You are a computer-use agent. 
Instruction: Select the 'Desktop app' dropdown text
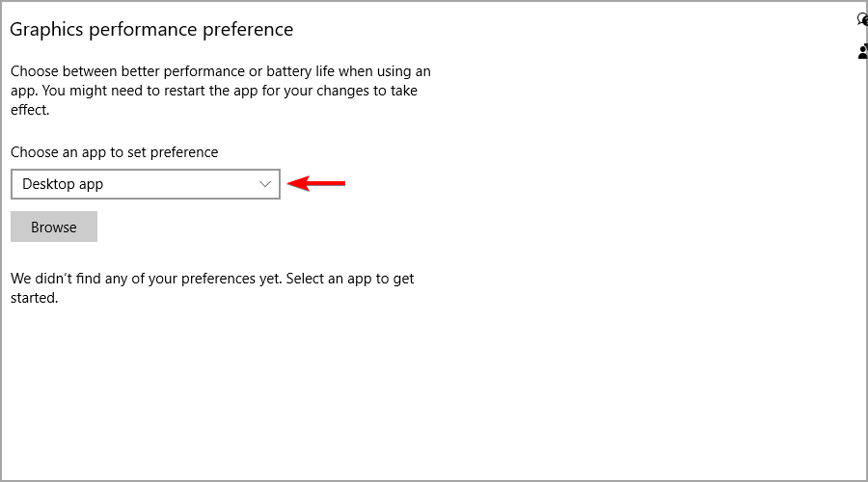[63, 184]
